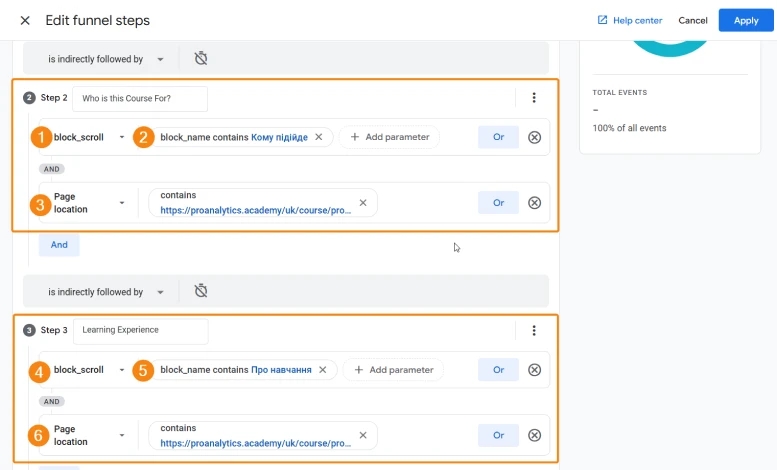777x470 pixels.
Task: Delete the Step 2 Page location condition via the circled X
Action: tap(534, 203)
